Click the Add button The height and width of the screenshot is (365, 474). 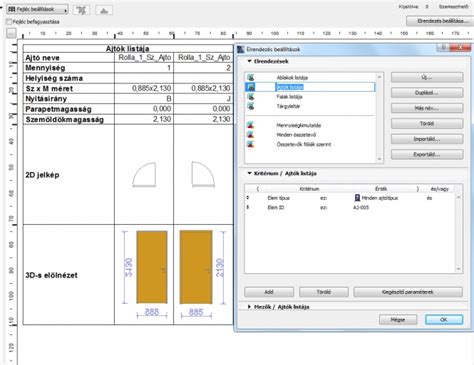(x=269, y=292)
